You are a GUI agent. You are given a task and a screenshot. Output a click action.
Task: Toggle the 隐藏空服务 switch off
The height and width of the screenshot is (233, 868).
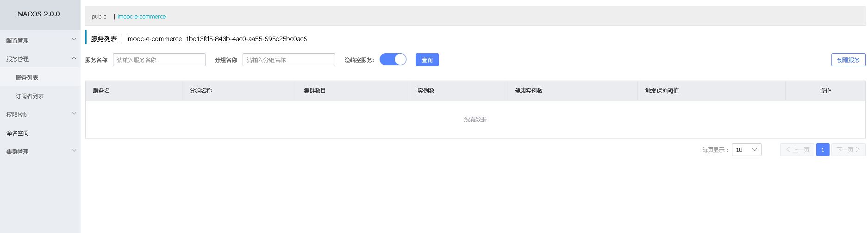point(393,59)
